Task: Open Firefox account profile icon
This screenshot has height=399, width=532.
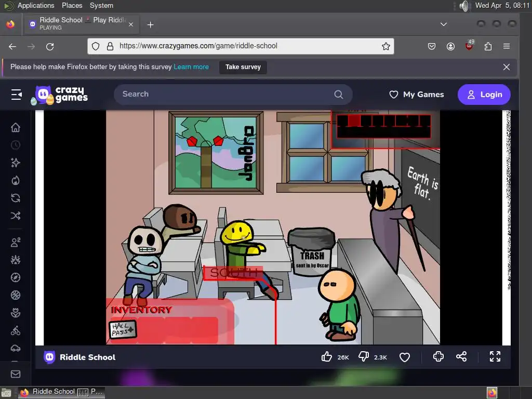Action: (450, 46)
